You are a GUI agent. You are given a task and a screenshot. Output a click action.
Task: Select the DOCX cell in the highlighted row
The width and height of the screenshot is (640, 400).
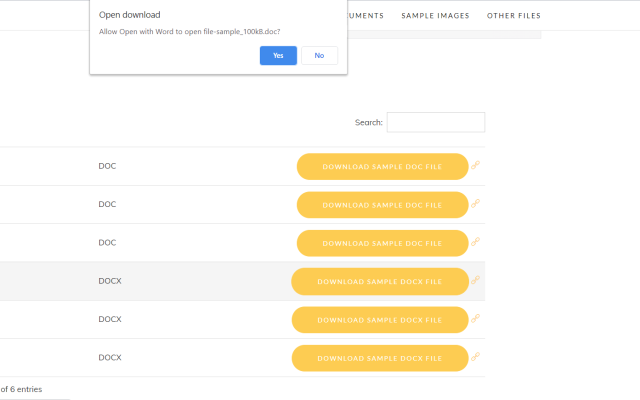pos(110,281)
